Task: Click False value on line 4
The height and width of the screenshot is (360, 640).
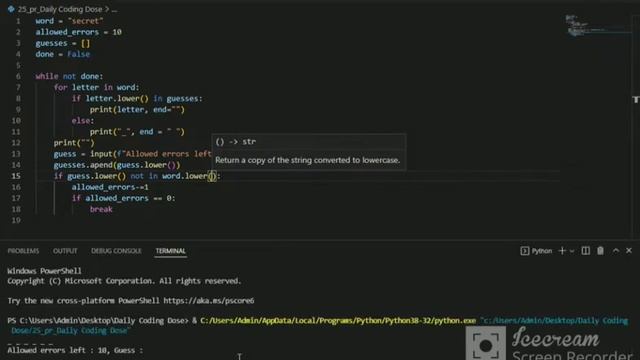Action: [x=78, y=54]
